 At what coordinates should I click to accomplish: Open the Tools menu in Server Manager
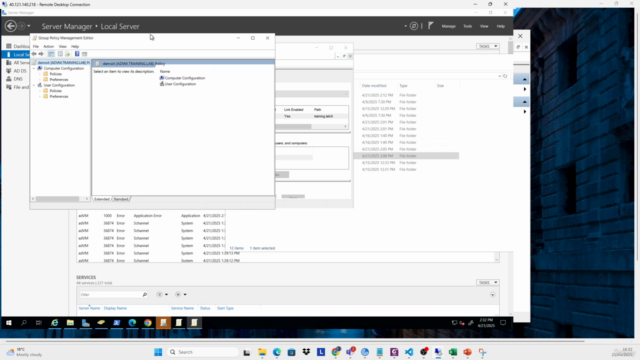(x=467, y=26)
